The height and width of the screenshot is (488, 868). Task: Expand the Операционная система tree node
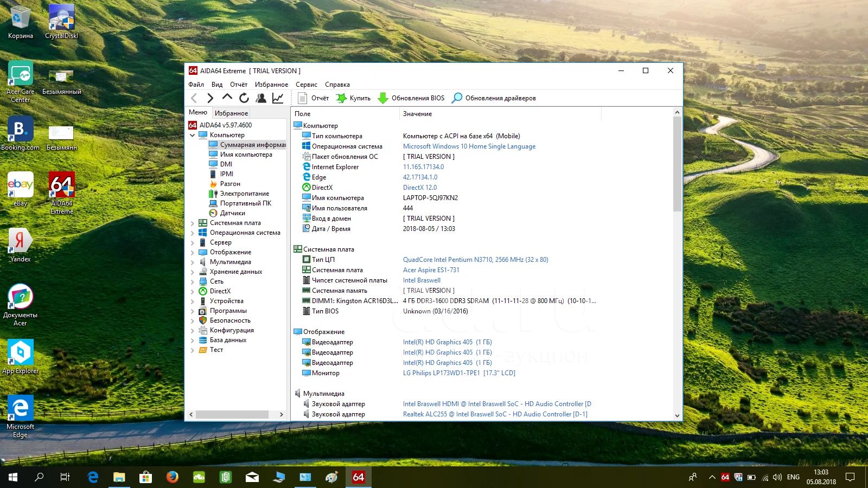(x=193, y=233)
